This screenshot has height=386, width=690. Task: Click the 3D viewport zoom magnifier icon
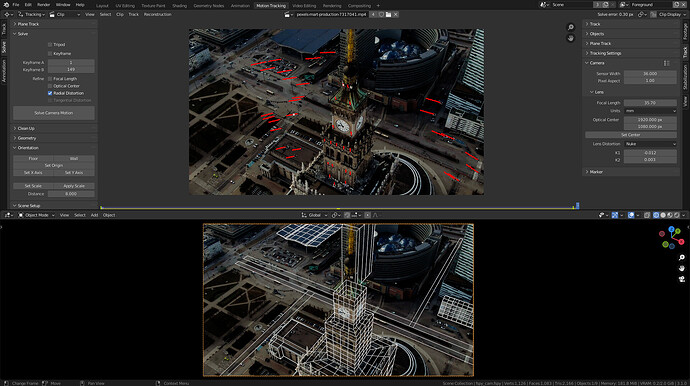tap(682, 257)
